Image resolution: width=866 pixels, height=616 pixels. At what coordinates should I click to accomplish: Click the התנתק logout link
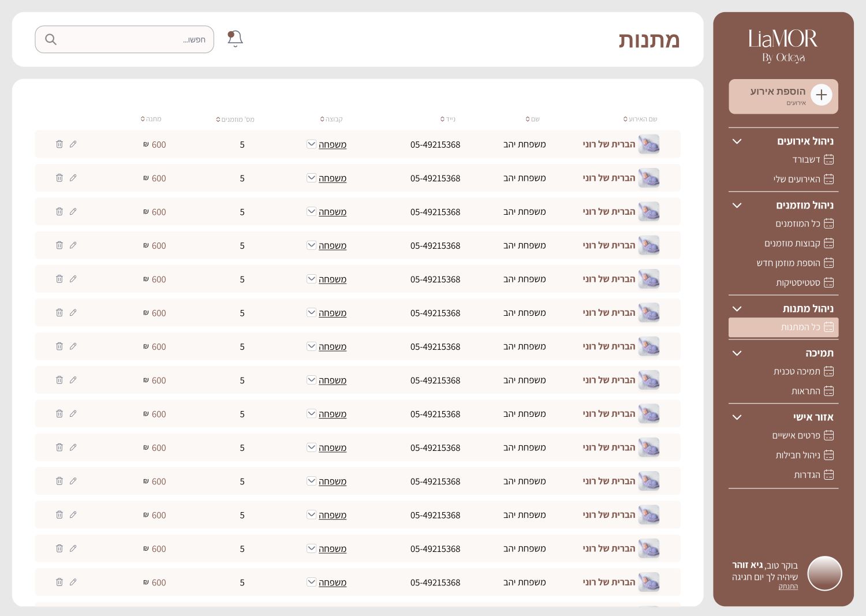pos(788,587)
